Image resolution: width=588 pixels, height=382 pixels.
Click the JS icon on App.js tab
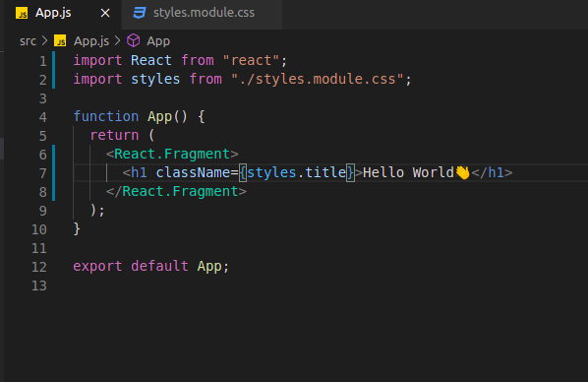coord(22,13)
